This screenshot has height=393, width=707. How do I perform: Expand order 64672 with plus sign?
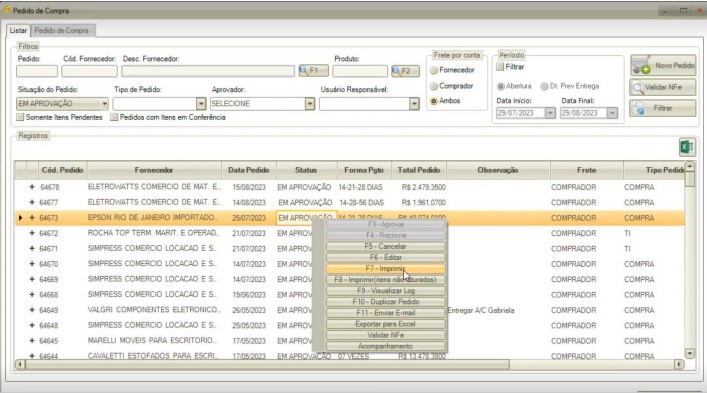pyautogui.click(x=32, y=233)
